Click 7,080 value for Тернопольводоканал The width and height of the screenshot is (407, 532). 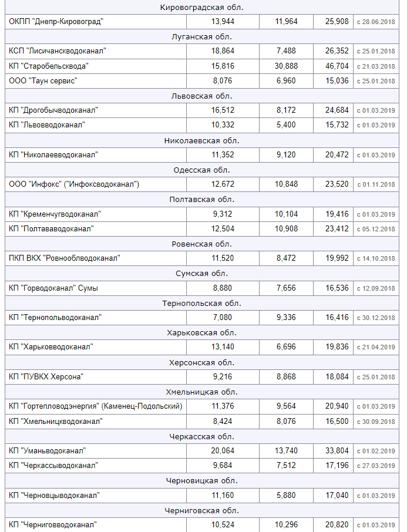tap(223, 318)
